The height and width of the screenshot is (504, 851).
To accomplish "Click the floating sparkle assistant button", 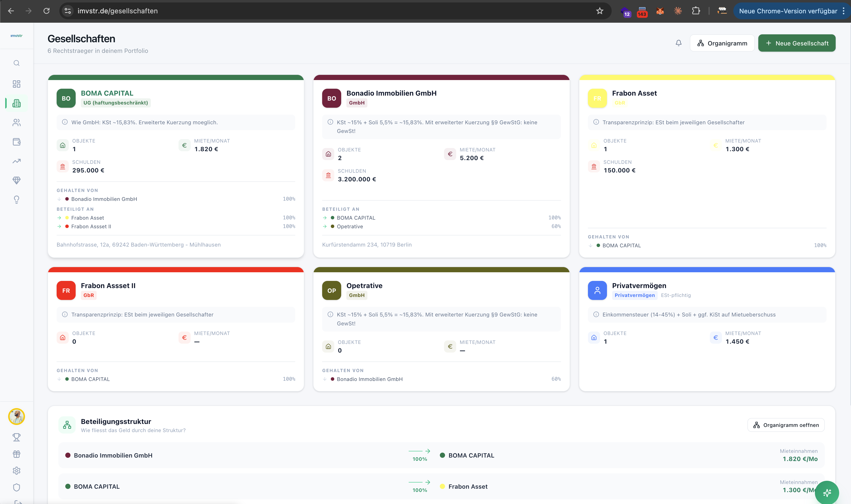I will 827,492.
